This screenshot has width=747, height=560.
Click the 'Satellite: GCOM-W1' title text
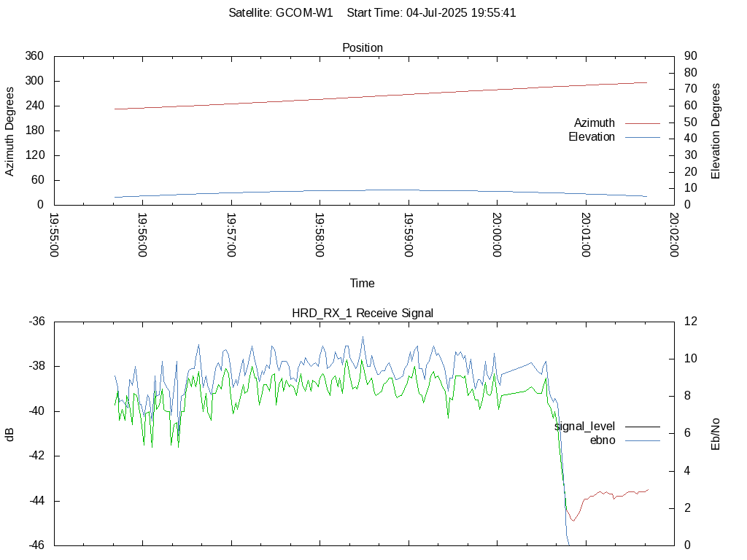pyautogui.click(x=281, y=13)
